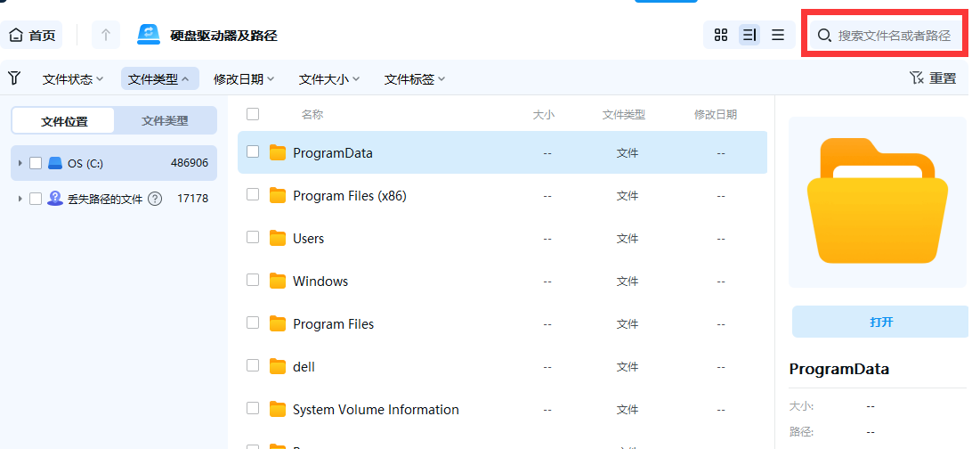Click the help question mark icon
Image resolution: width=980 pixels, height=449 pixels.
pos(155,199)
